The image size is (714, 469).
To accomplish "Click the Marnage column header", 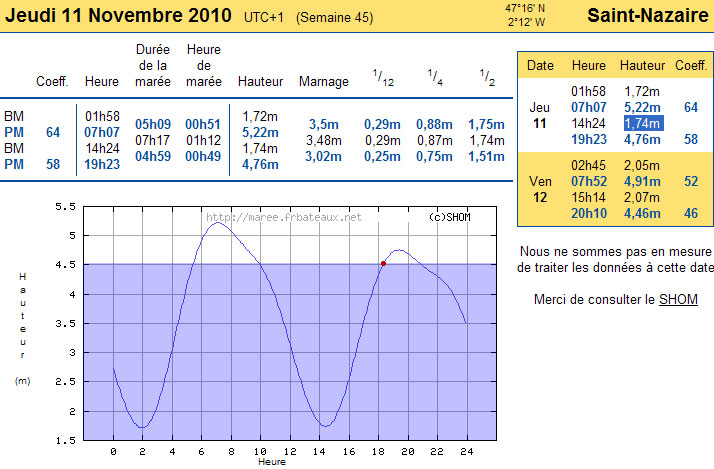I will click(324, 81).
